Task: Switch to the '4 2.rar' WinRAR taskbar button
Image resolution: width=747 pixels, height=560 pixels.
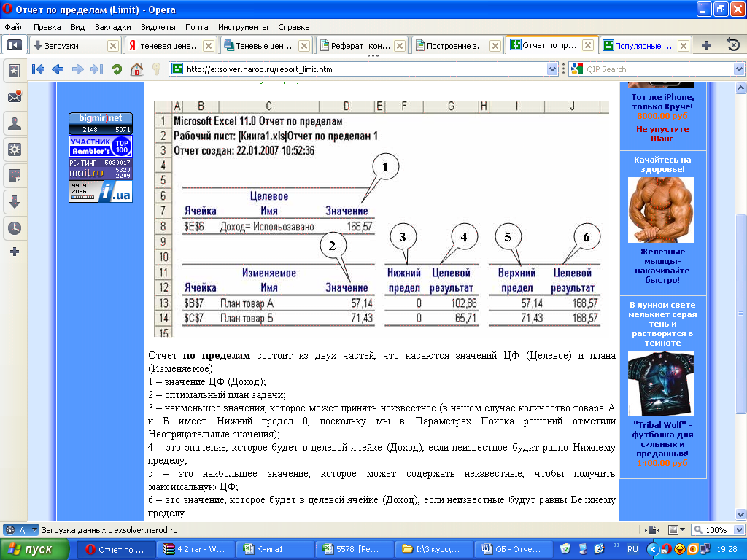Action: click(x=196, y=550)
